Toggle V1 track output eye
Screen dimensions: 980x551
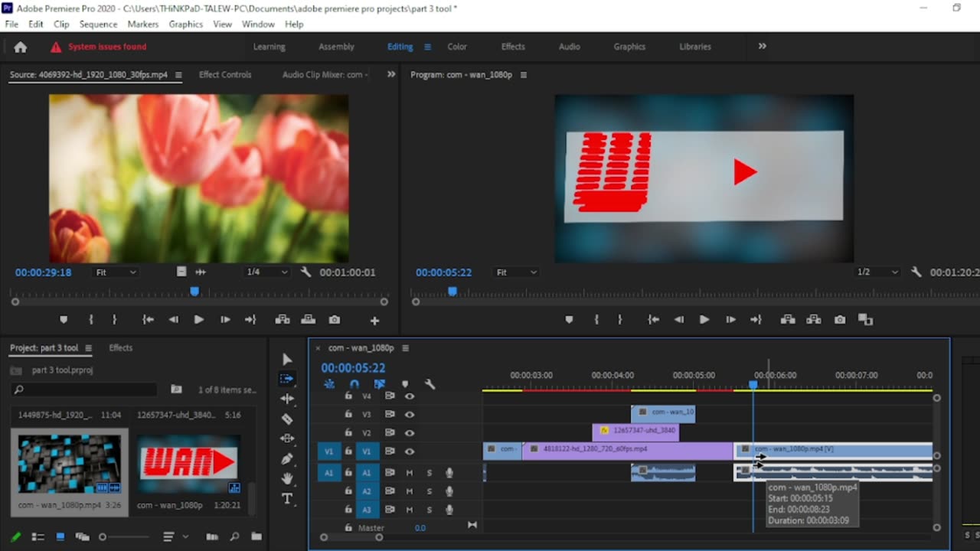click(410, 452)
